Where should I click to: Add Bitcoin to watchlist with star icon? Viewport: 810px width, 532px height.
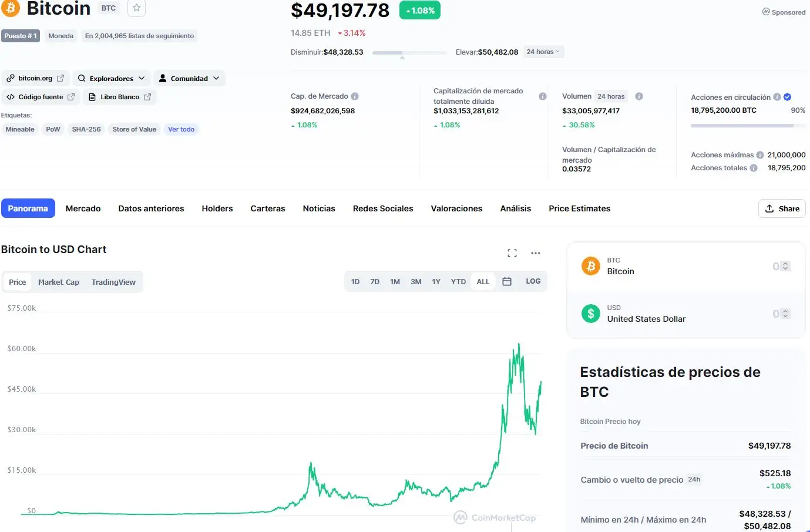[136, 8]
